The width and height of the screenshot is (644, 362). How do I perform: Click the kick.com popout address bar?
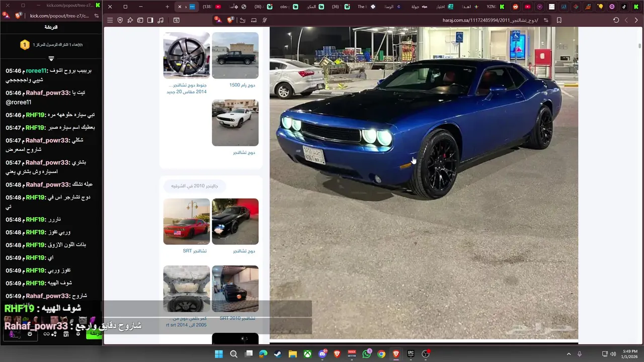point(59,16)
